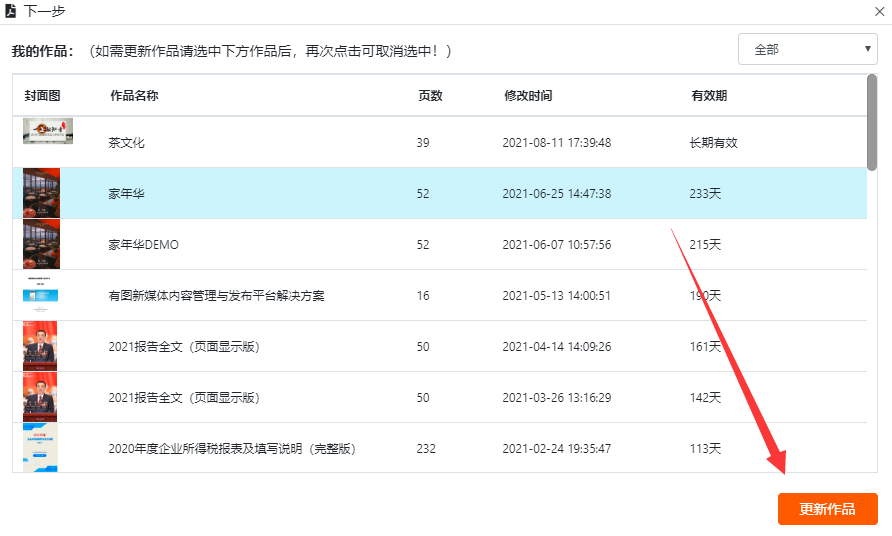
Task: Click cover thumbnail of 2021-03-26 report
Action: coord(41,397)
